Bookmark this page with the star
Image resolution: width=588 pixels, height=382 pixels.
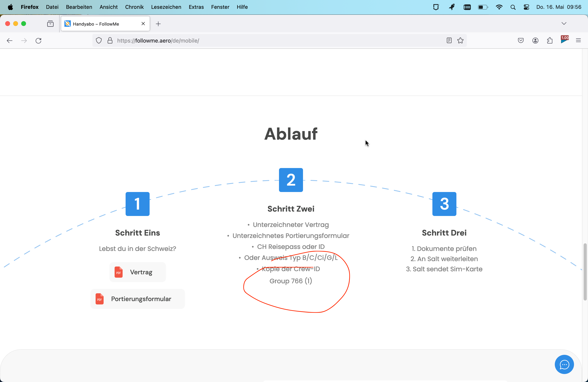[460, 41]
